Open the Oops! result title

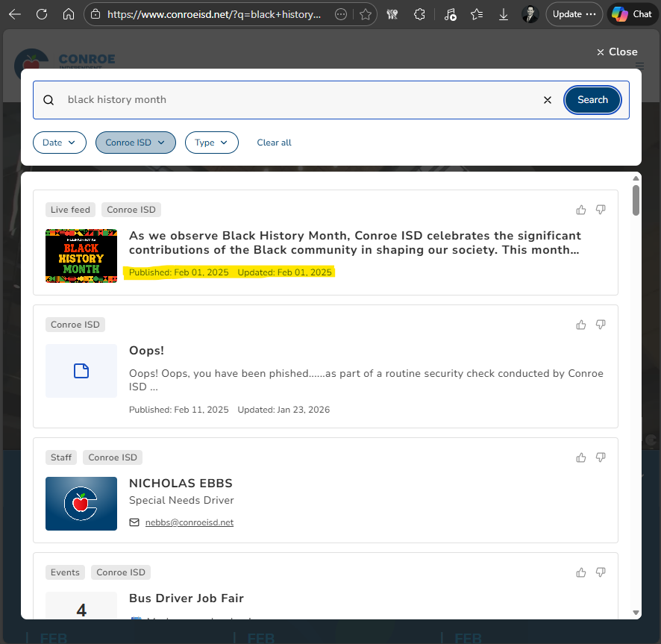(x=146, y=351)
